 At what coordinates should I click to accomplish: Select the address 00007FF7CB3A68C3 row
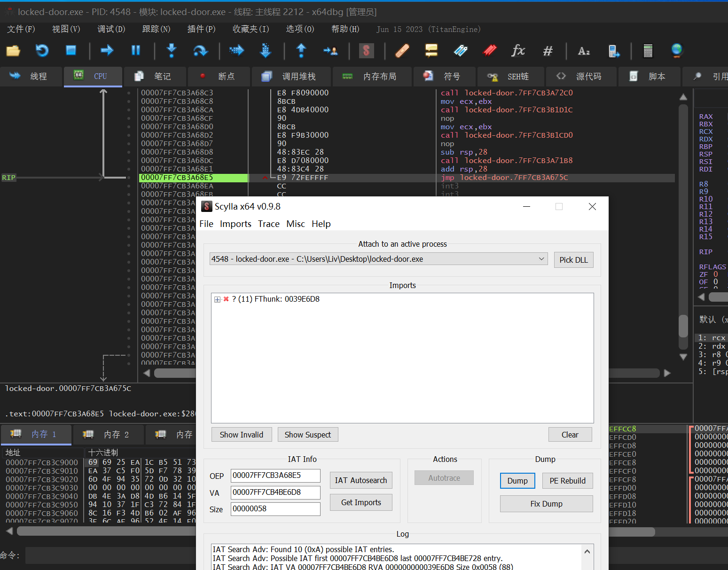point(177,93)
